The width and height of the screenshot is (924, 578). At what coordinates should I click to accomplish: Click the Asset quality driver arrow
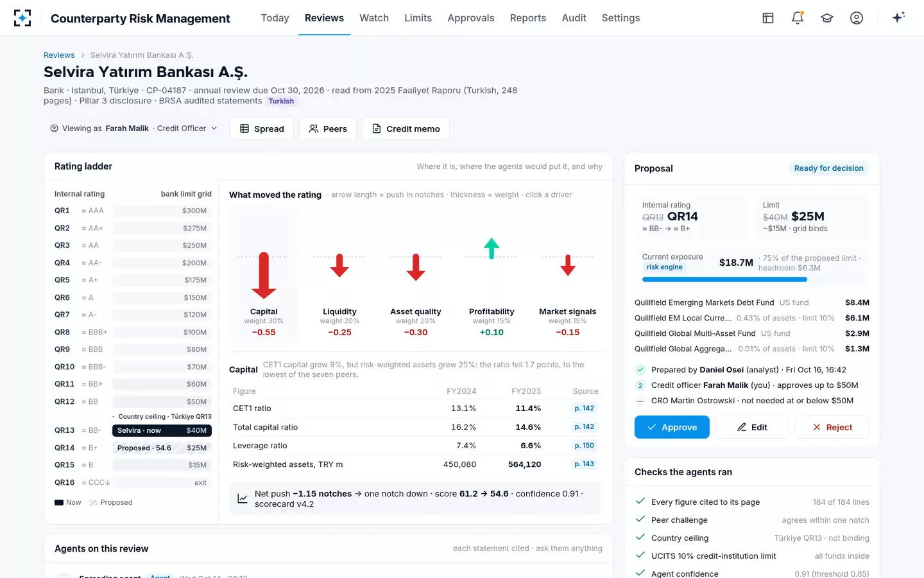[x=416, y=267]
